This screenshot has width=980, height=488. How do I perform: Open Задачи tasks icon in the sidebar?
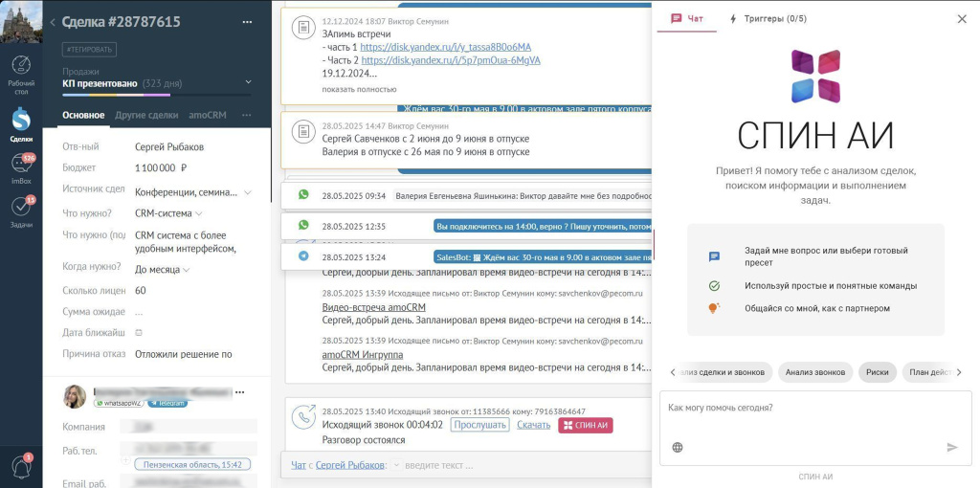point(21,211)
